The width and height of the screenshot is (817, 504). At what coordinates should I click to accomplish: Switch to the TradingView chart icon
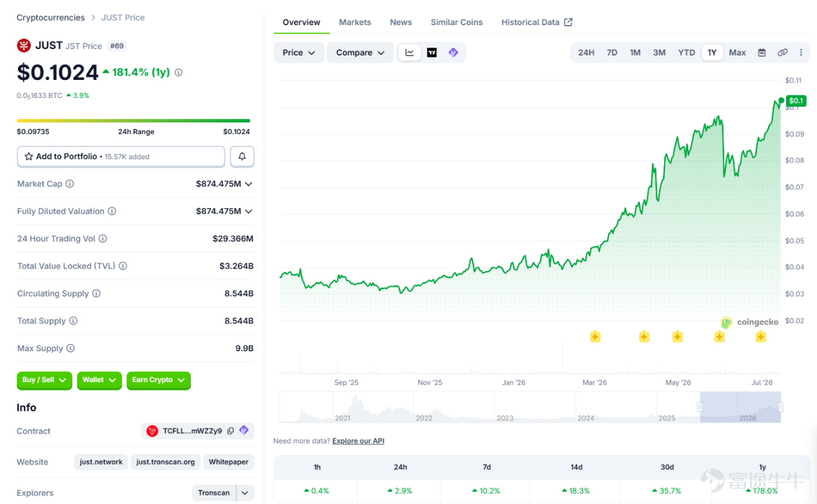click(432, 53)
